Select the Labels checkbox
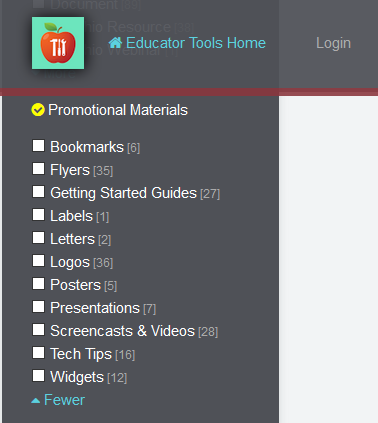Viewport: 378px width, 423px height. (38, 215)
